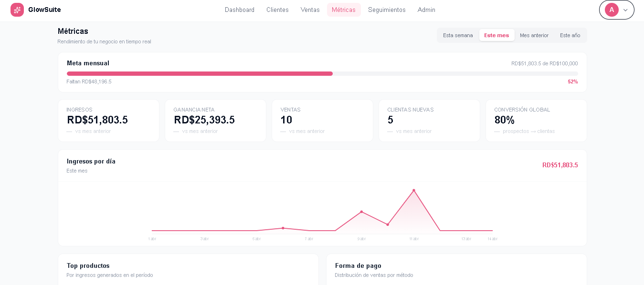Viewport: 644px width, 285px height.
Task: Switch period to Mes anterior
Action: coord(534,35)
